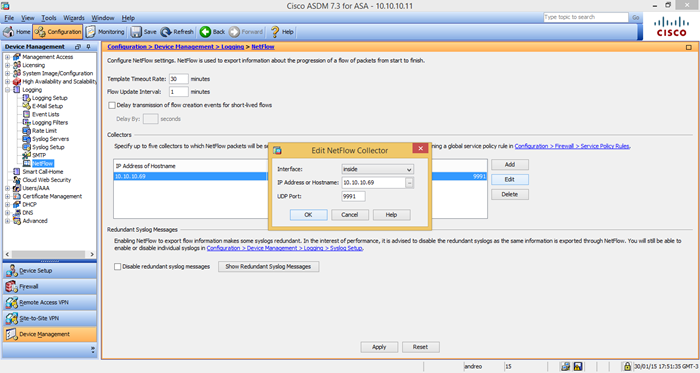
Task: Open the Help menu
Action: (x=128, y=18)
